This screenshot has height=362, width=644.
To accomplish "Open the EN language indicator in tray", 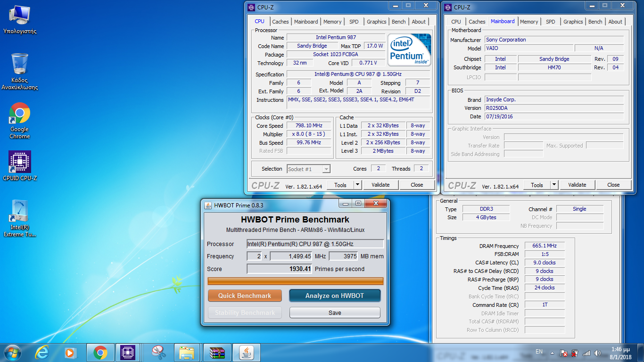I will pos(539,352).
